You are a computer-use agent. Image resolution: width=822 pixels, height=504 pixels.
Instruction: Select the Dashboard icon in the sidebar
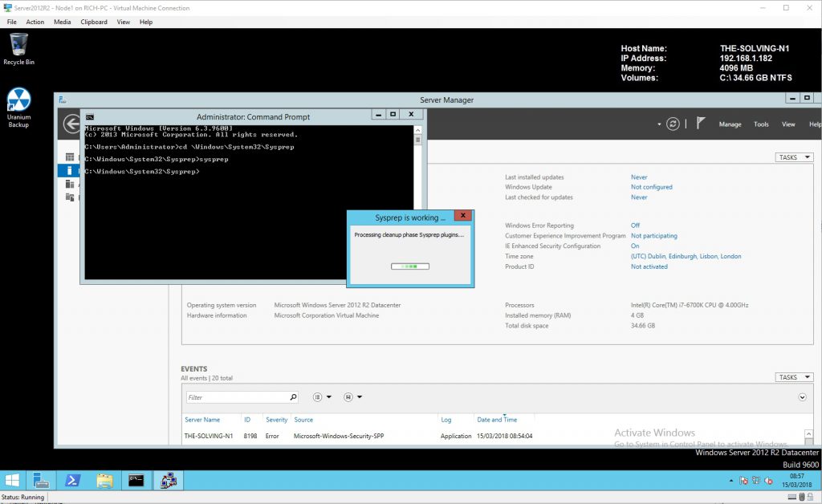(70, 157)
